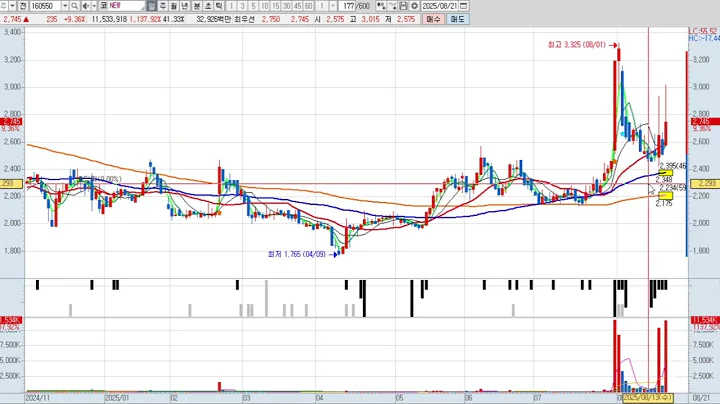
Task: Click the continuous chart lookup icon
Action: tap(381, 6)
